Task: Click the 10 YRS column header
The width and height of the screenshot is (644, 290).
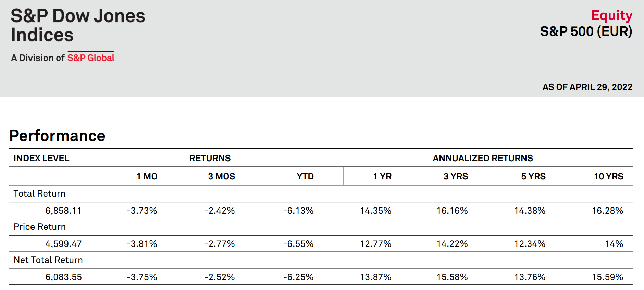Action: click(x=608, y=176)
